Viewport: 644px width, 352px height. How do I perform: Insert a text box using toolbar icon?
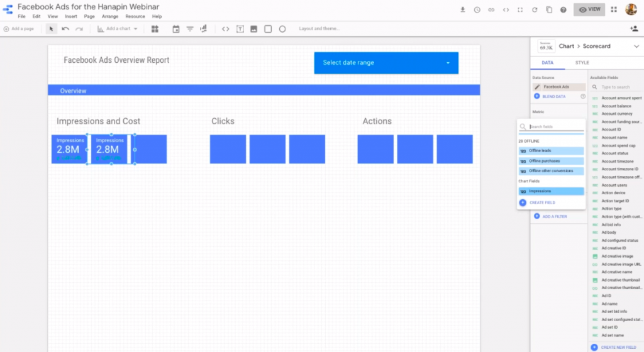coord(240,29)
